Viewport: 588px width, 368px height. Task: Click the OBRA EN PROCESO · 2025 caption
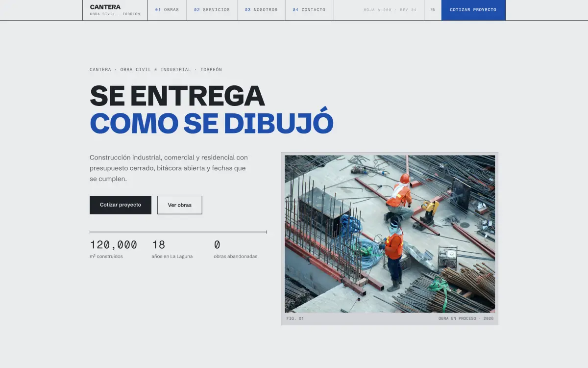tap(466, 318)
